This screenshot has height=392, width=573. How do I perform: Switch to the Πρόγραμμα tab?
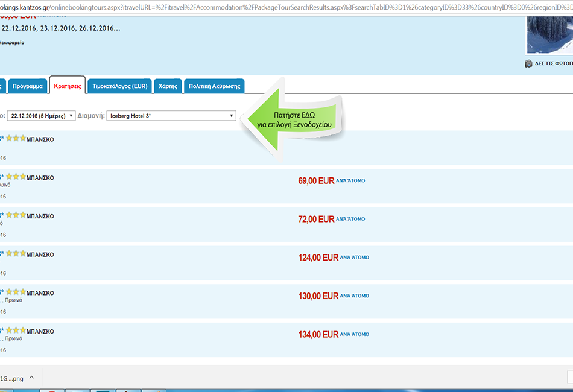coord(28,86)
